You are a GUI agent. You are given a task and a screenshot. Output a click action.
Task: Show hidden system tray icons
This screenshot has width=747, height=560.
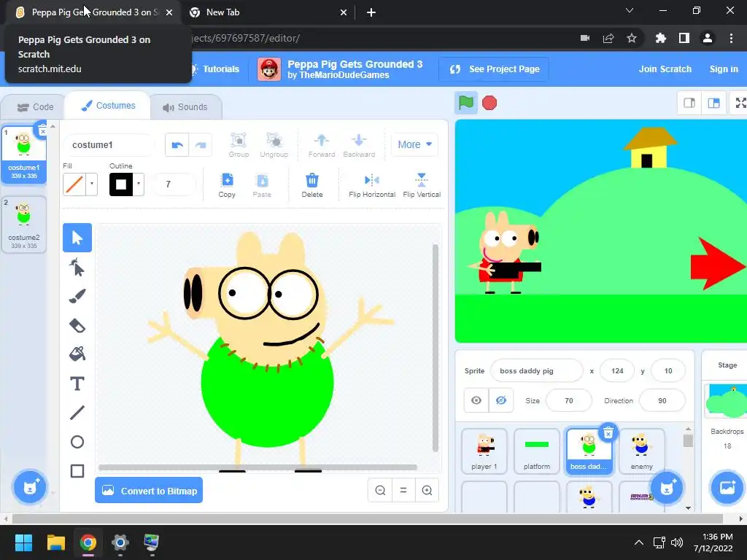[x=639, y=542]
